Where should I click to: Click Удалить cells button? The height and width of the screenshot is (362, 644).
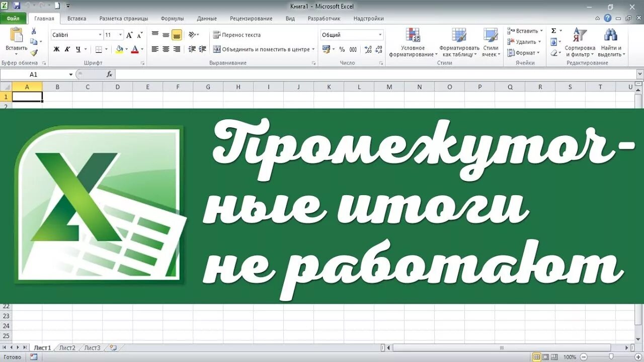coord(524,42)
